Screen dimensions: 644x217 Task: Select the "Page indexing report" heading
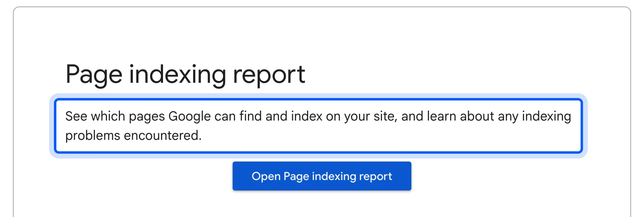186,75
